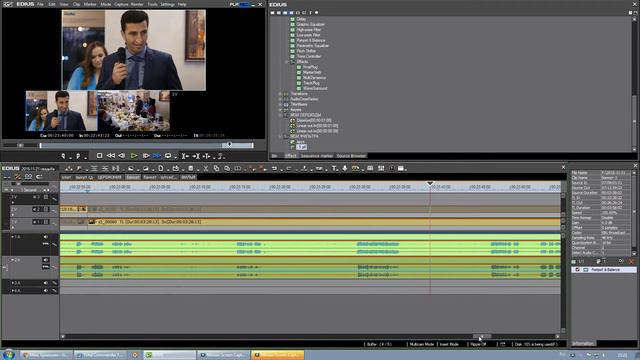Step back one frame in player
Viewport: 640px width, 360px height.
tap(122, 156)
